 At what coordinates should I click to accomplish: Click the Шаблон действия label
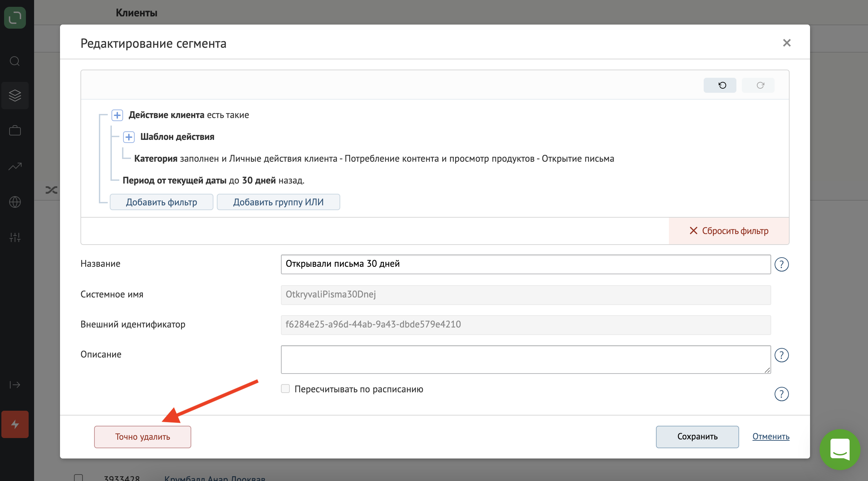(x=177, y=137)
